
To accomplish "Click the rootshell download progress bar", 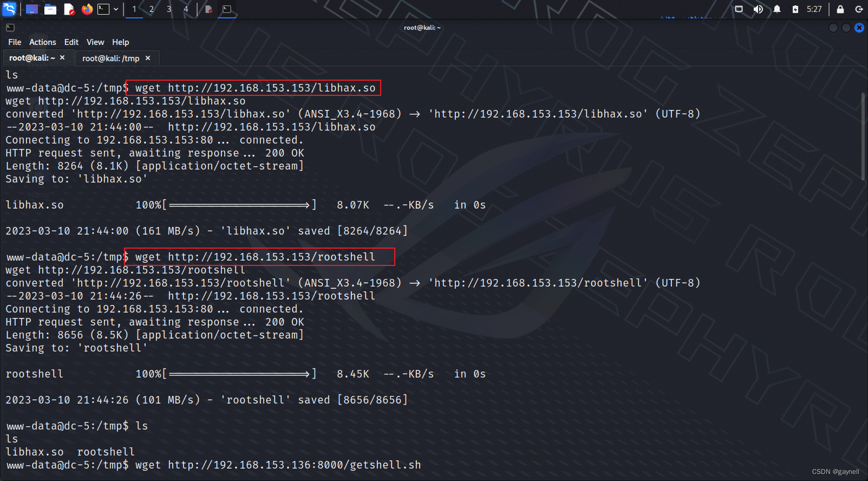I will pyautogui.click(x=239, y=374).
